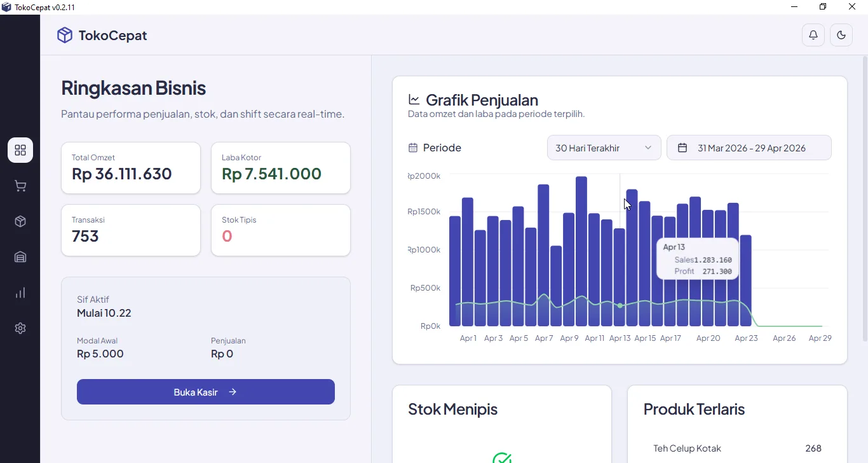The width and height of the screenshot is (868, 463).
Task: Click the Sales 1.283.160 tooltip value
Action: point(713,260)
